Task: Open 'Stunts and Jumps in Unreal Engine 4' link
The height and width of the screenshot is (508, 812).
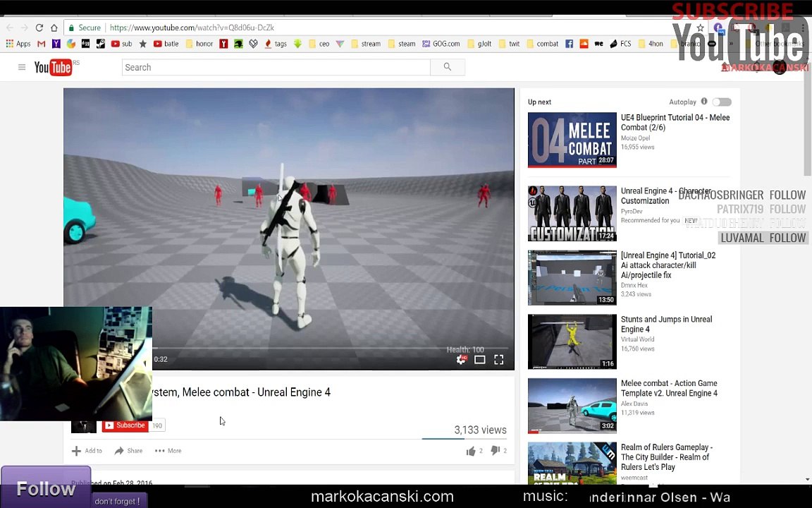Action: point(666,324)
